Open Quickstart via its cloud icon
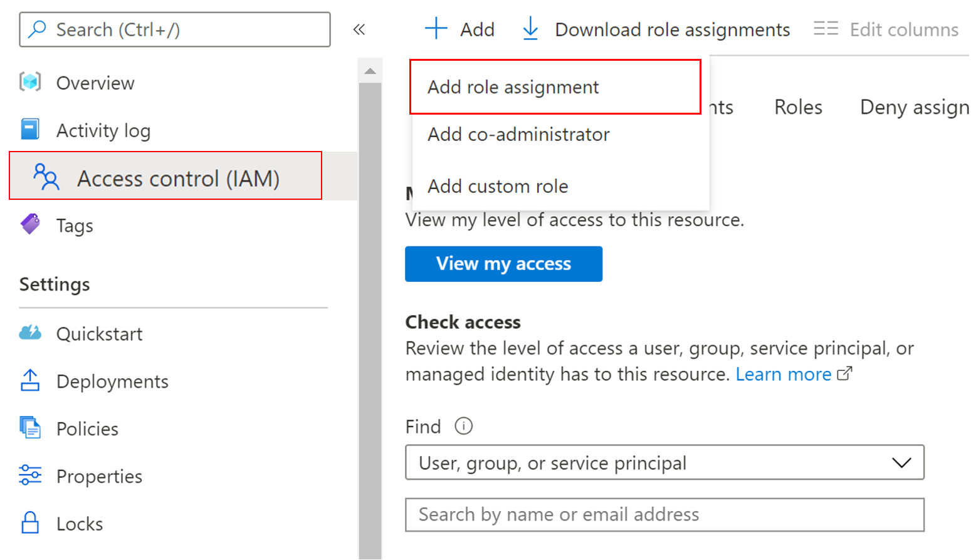Screen dimensions: 971x560 [29, 333]
